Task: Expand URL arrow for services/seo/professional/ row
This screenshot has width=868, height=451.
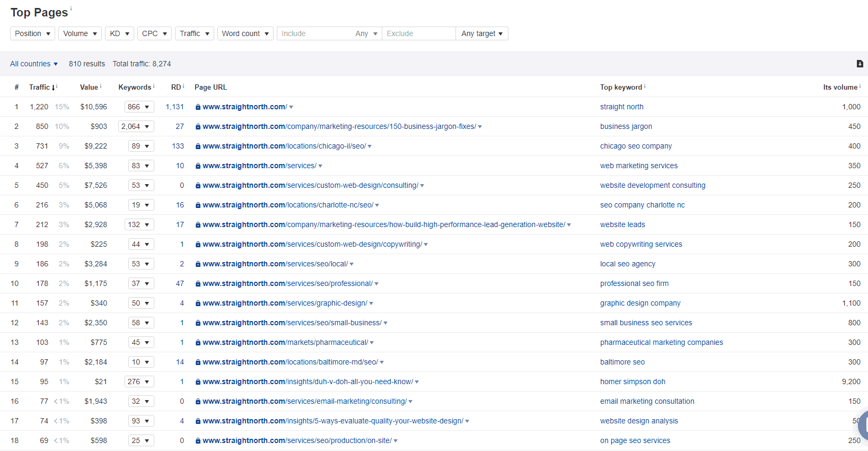Action: [x=376, y=284]
